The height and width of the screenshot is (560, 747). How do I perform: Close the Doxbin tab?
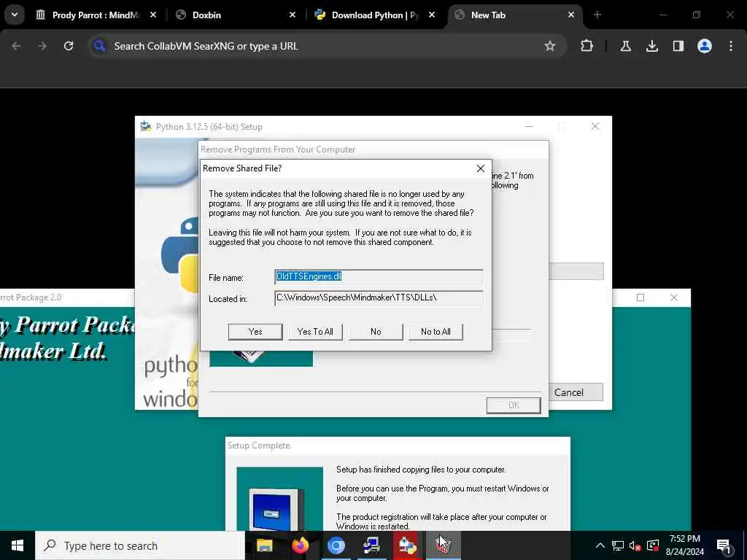coord(293,15)
